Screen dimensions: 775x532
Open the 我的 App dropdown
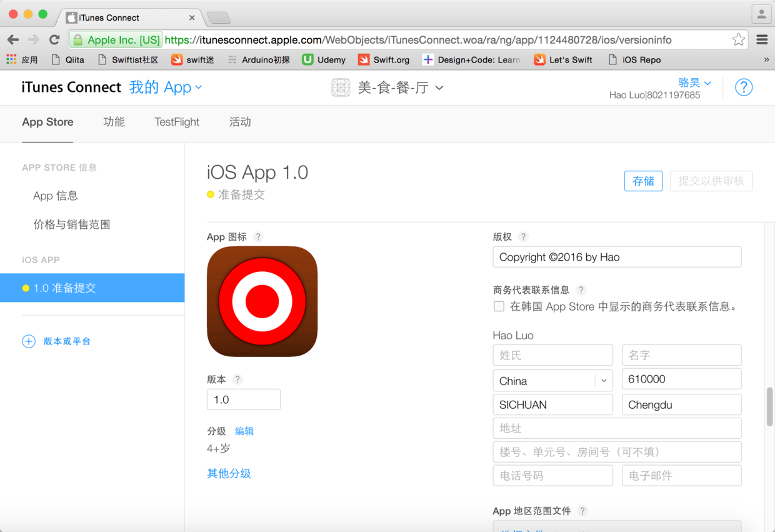[166, 88]
